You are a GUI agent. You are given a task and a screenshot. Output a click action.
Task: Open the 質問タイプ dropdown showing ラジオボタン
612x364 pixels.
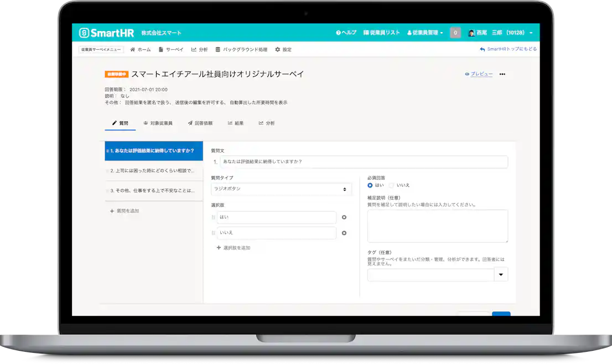click(282, 189)
